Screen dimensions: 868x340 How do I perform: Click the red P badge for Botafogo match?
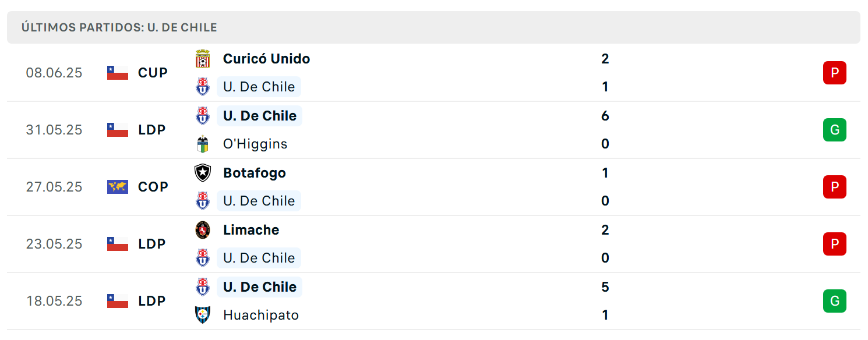click(x=834, y=187)
